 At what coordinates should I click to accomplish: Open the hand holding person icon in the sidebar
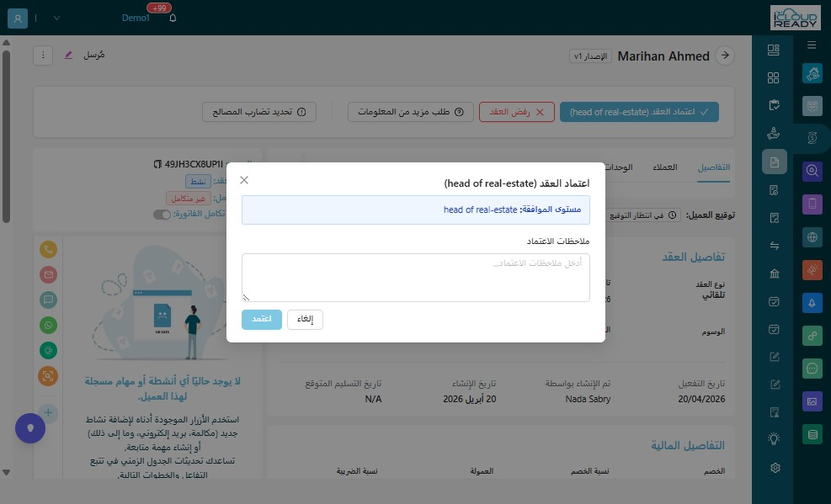click(x=774, y=134)
